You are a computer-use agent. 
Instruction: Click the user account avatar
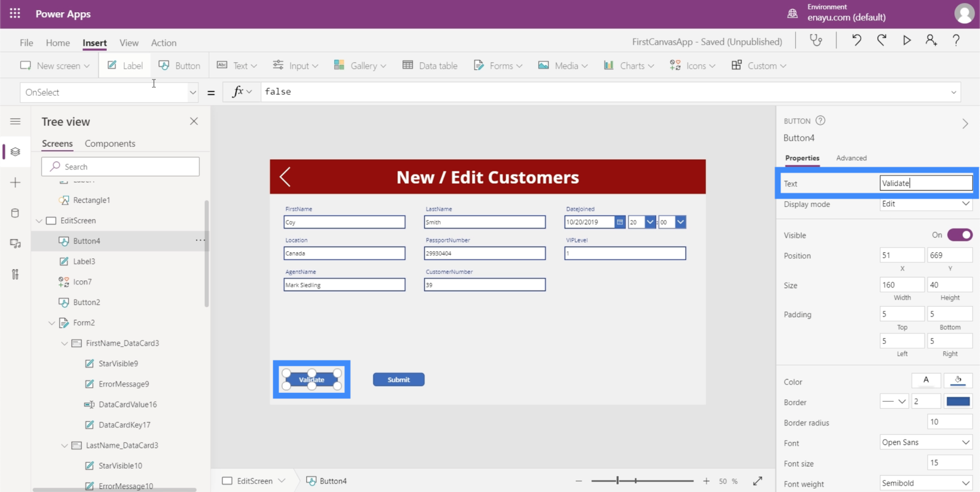click(964, 13)
